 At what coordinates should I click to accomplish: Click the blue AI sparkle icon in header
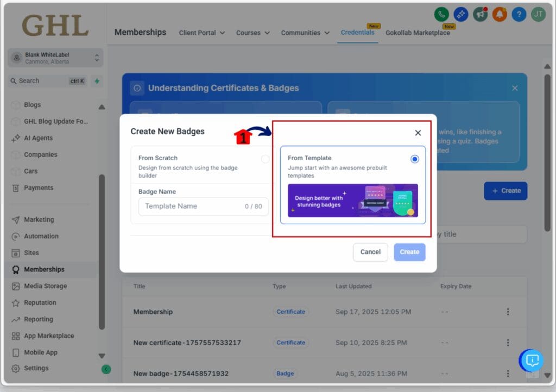tap(461, 14)
